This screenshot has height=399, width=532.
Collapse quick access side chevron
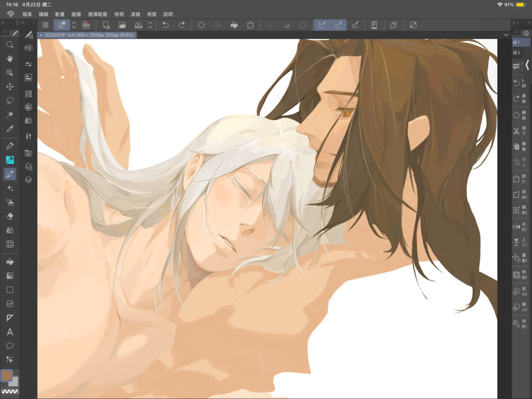[527, 65]
